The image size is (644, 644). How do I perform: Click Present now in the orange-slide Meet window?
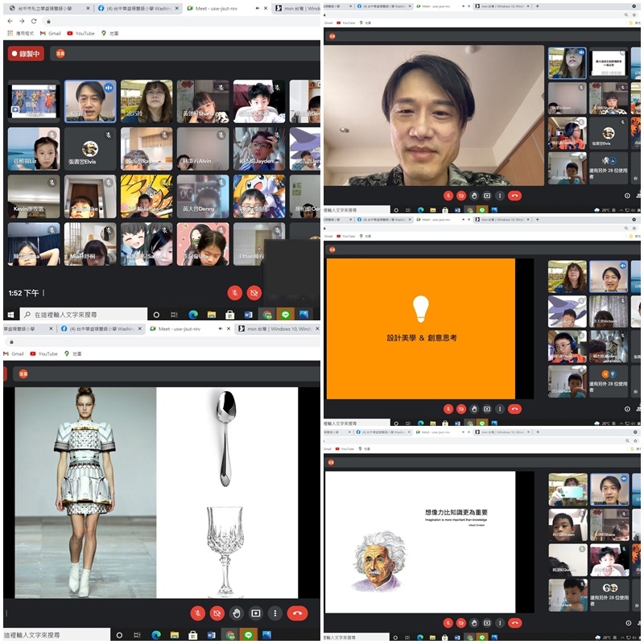(x=487, y=409)
